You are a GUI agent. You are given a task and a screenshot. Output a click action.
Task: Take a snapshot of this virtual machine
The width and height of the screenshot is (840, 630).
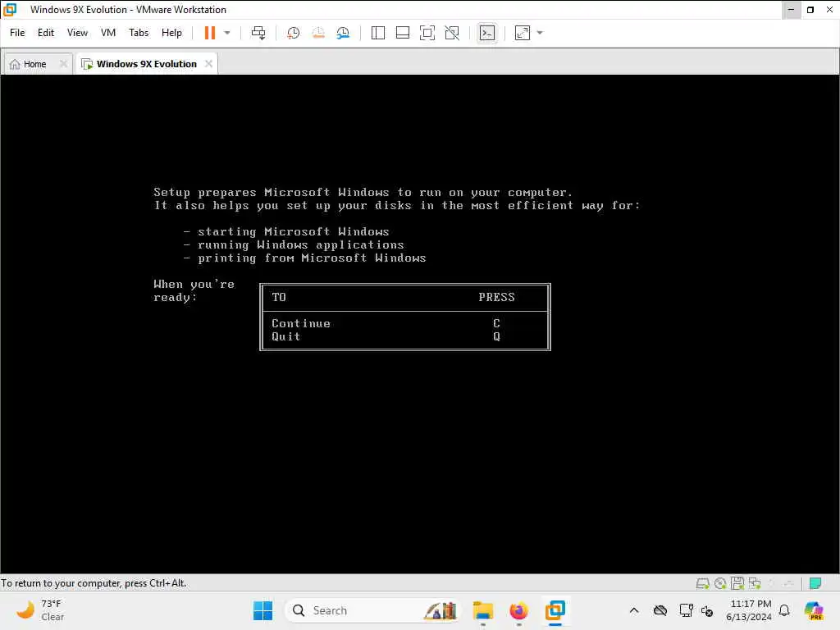pyautogui.click(x=293, y=33)
